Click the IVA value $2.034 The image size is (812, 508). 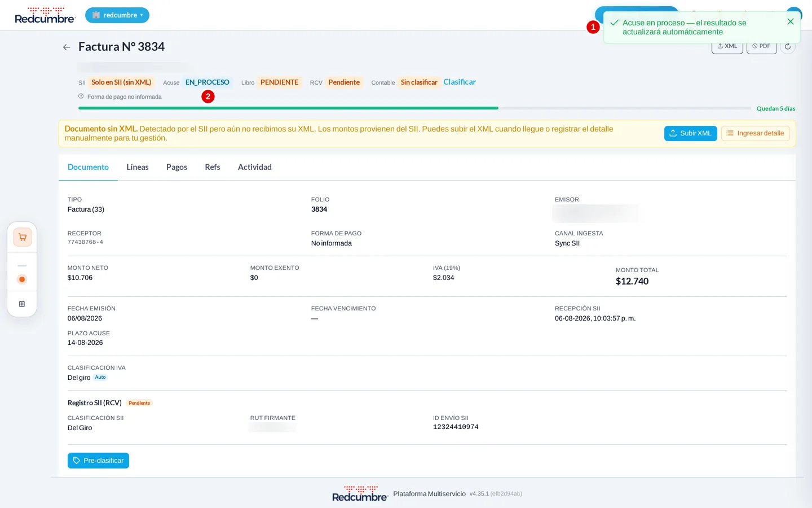tap(443, 278)
